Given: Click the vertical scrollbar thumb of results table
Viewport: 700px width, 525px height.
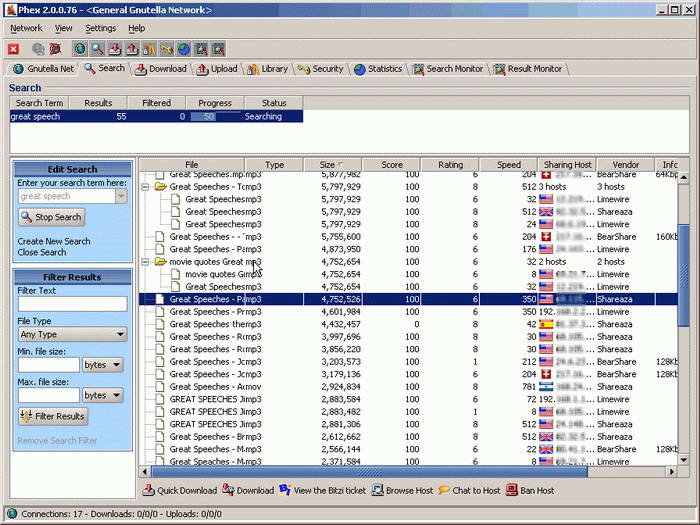Looking at the screenshot, I should [x=683, y=275].
